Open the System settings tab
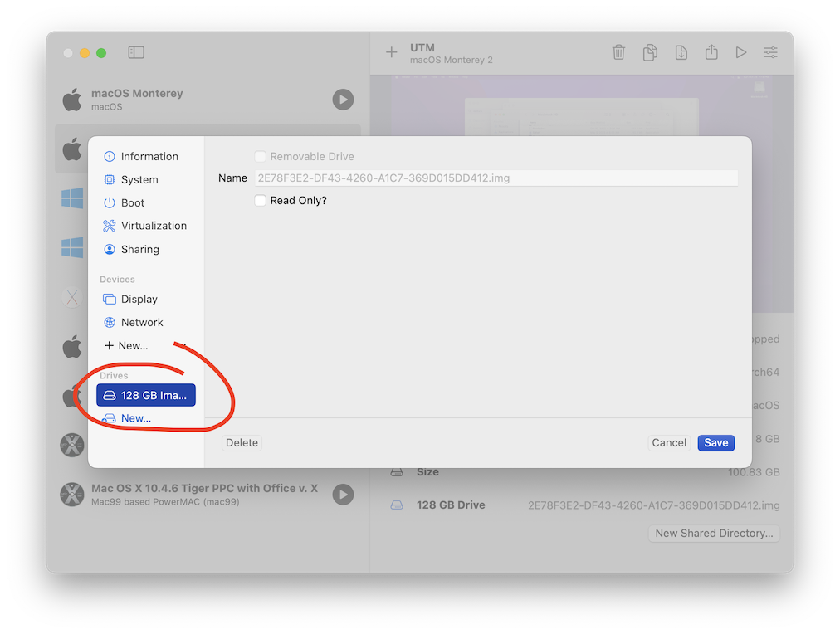Screen dimensions: 840x634 tap(146, 179)
